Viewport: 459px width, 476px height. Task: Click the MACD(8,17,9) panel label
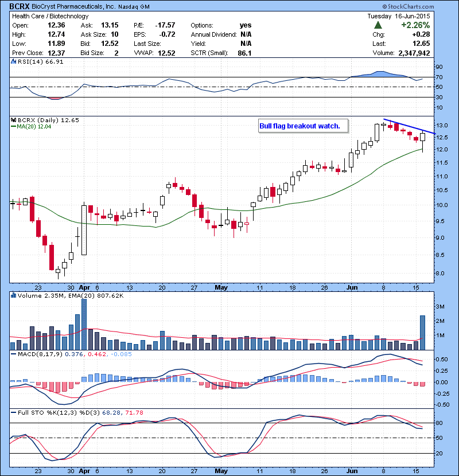pos(40,354)
